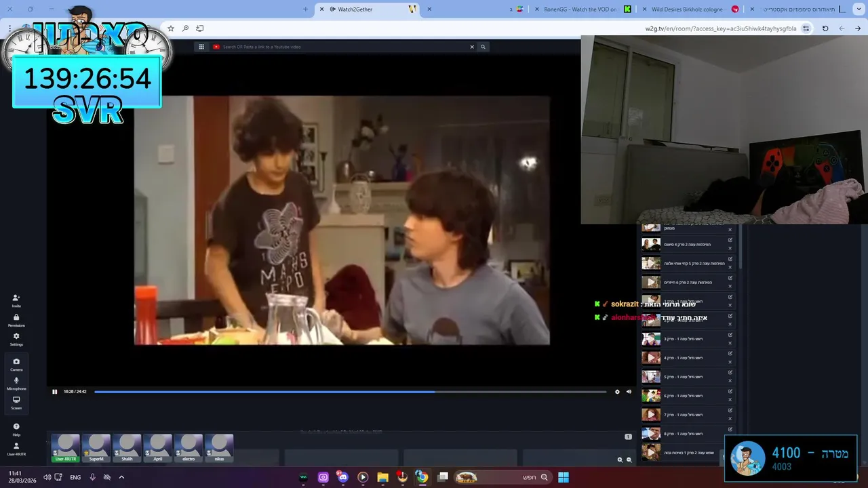Remove playlist item פרק 6 of season 1

(x=730, y=400)
